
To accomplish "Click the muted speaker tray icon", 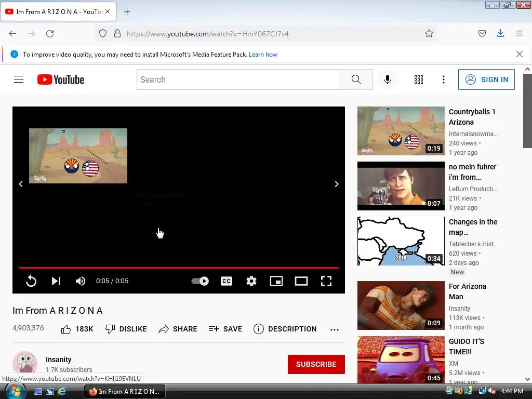I will tap(492, 391).
